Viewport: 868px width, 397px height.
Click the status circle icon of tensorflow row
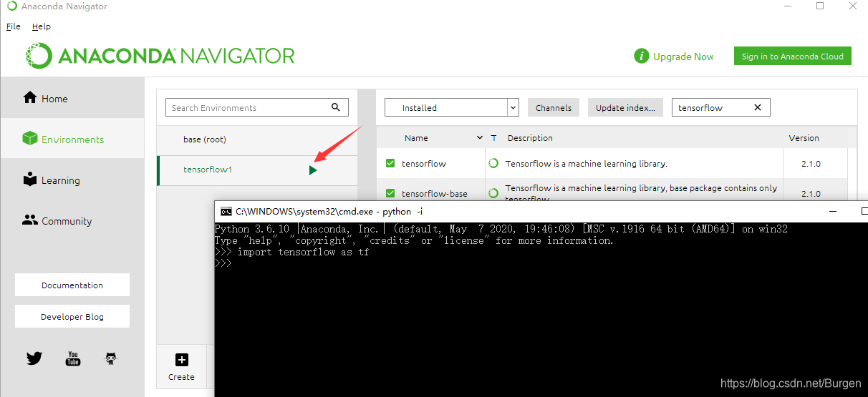pyautogui.click(x=493, y=163)
